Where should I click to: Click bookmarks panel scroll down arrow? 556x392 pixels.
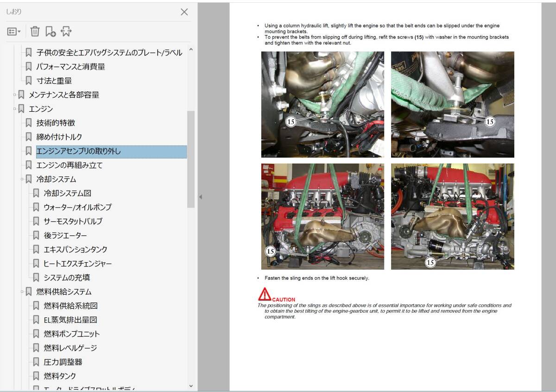pos(191,386)
